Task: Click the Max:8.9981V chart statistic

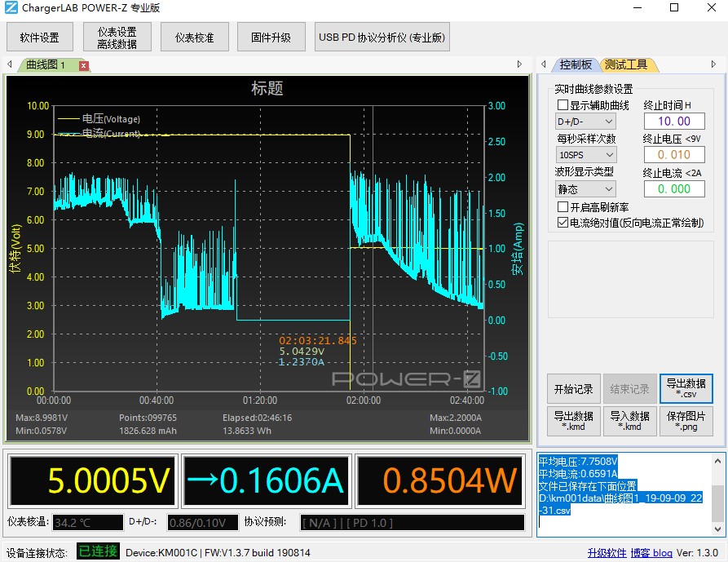Action: [x=42, y=418]
